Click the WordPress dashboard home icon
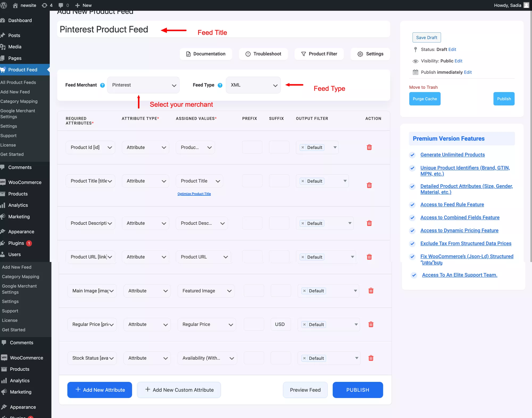Image resolution: width=532 pixels, height=418 pixels. point(15,5)
